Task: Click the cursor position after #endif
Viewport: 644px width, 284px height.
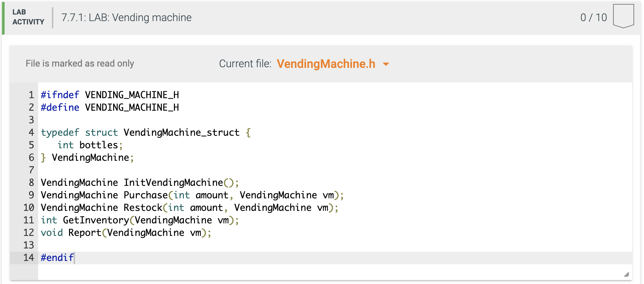Action: tap(75, 258)
